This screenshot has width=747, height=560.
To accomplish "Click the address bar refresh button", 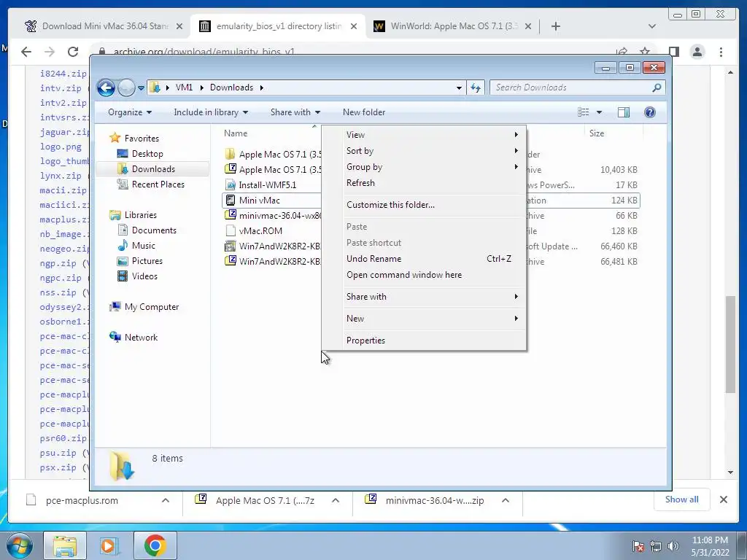I will 476,87.
